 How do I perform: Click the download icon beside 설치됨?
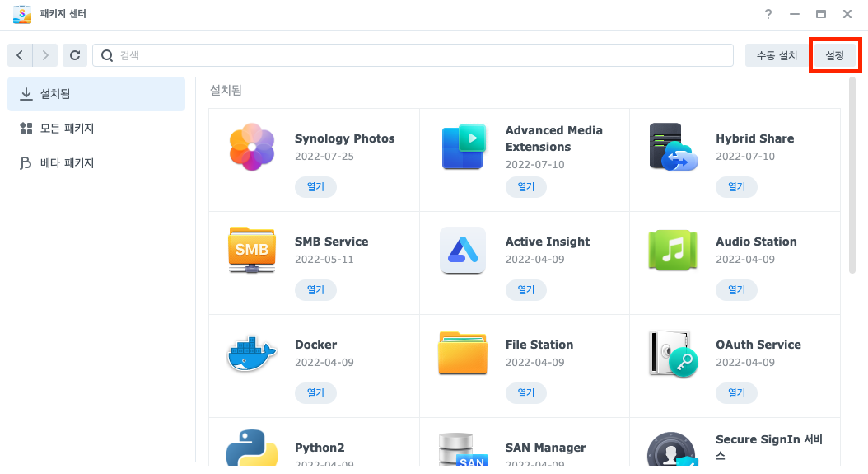26,94
